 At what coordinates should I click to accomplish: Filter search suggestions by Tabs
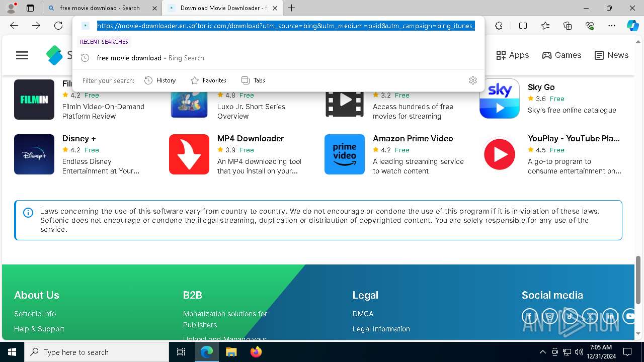click(x=253, y=80)
